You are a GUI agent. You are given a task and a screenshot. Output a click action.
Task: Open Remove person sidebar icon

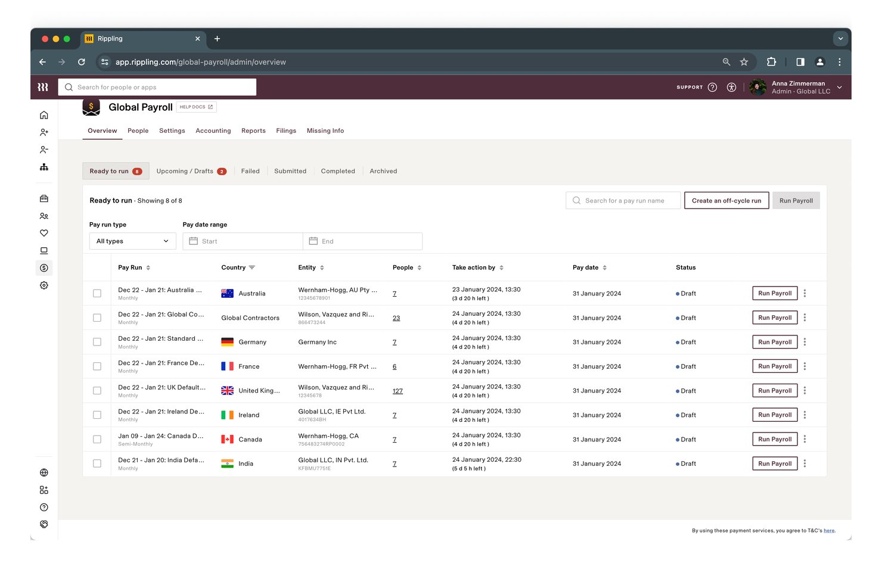[x=44, y=150]
